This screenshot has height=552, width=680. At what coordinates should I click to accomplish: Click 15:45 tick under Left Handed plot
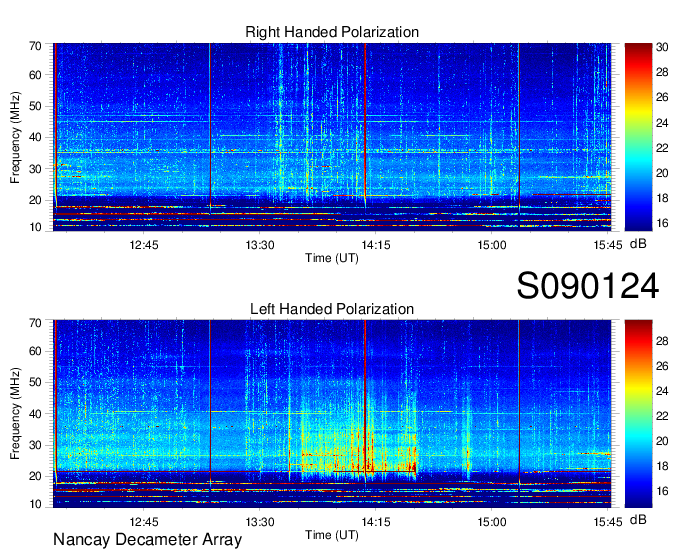pyautogui.click(x=608, y=522)
